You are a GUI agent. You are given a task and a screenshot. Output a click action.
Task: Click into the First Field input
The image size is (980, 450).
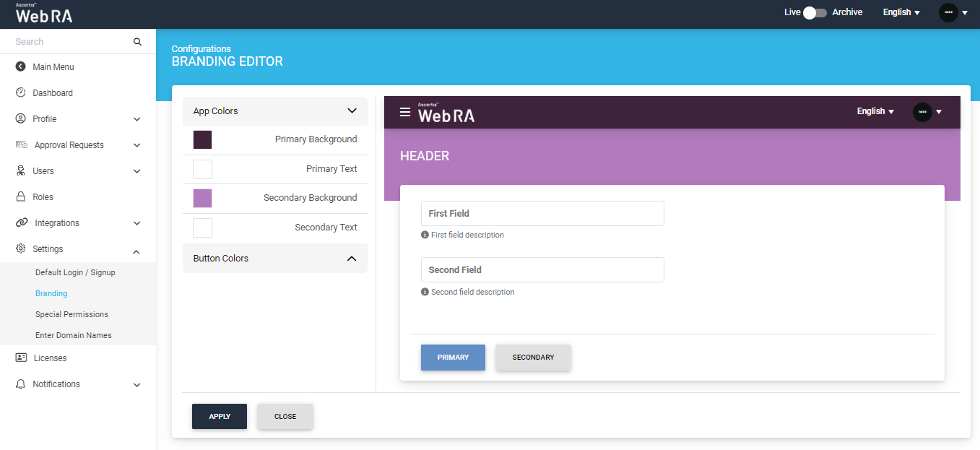542,214
